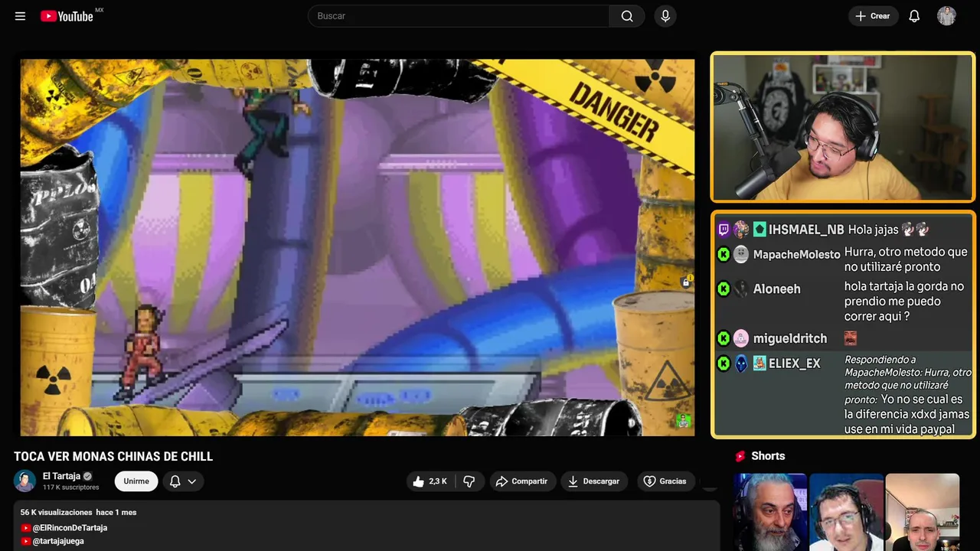Click the Gracias super thanks button

[665, 481]
